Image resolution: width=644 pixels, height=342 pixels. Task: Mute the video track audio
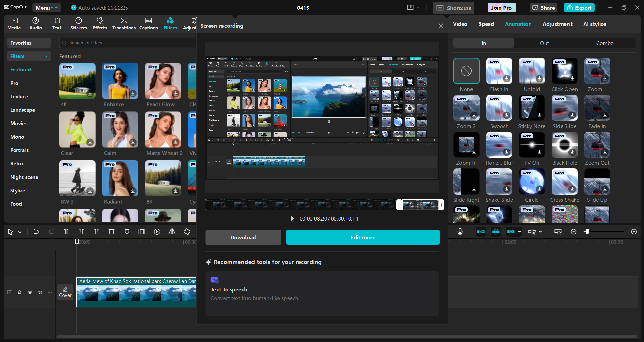(40, 292)
